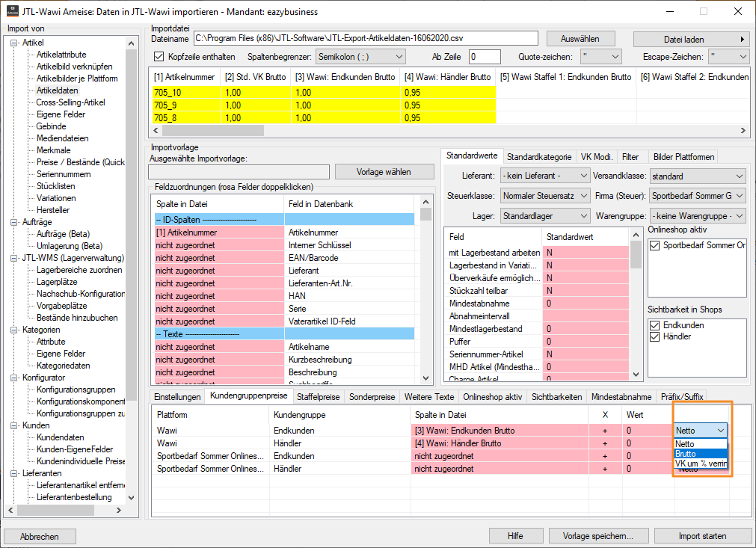Collapse the Konfigurator tree node

(14, 378)
